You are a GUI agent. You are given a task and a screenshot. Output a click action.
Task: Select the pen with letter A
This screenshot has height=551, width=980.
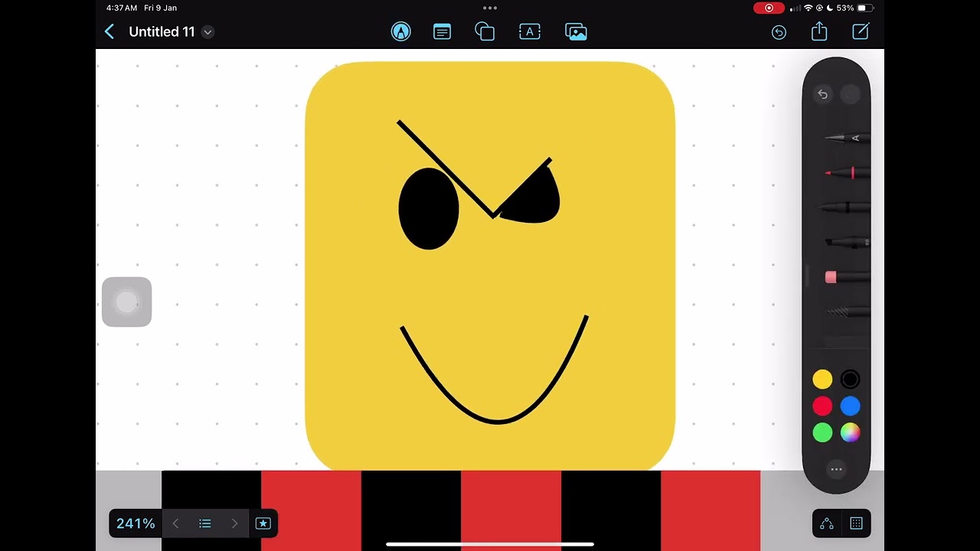pos(847,139)
